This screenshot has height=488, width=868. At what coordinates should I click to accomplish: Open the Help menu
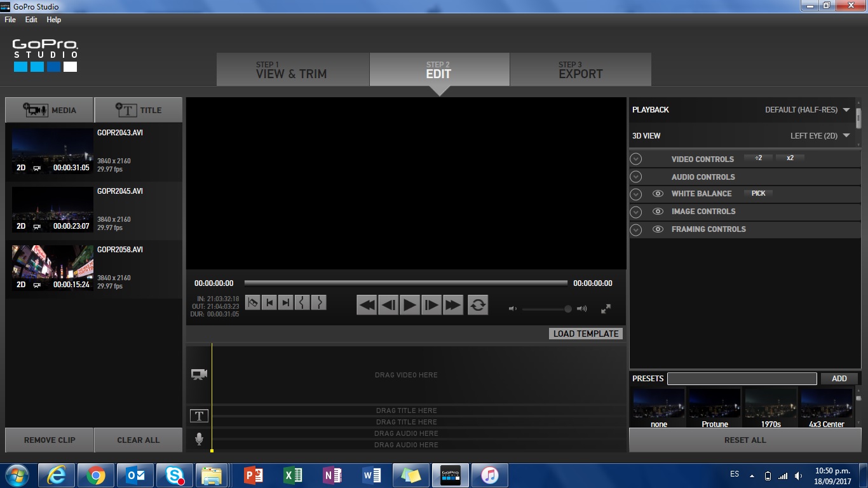pos(54,20)
